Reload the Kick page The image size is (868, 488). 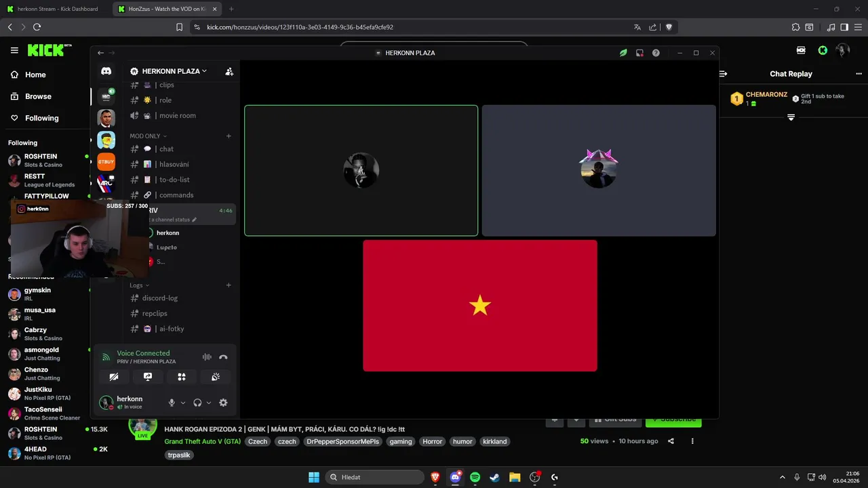point(37,27)
